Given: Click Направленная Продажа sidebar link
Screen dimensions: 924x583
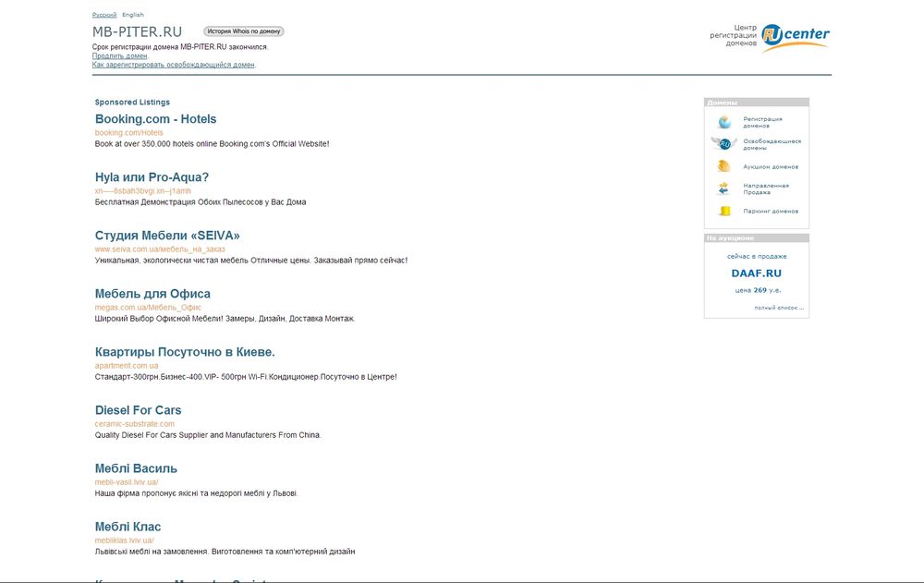Looking at the screenshot, I should [x=765, y=188].
